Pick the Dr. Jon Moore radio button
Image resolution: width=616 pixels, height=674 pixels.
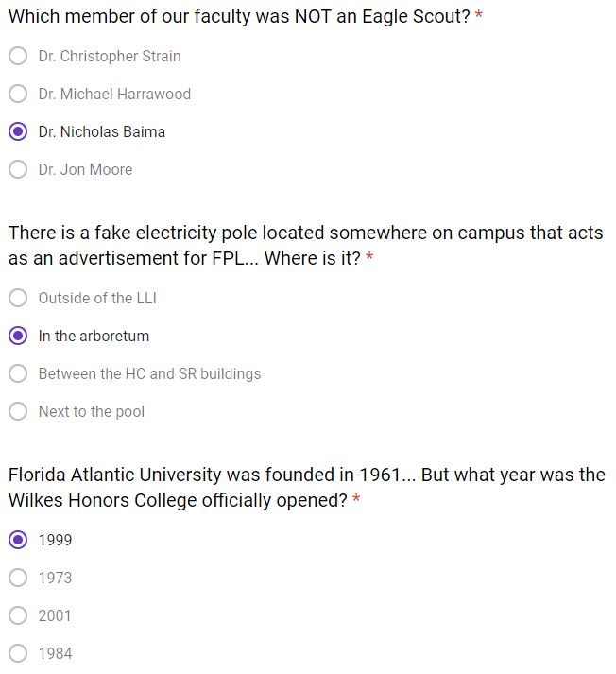click(18, 169)
